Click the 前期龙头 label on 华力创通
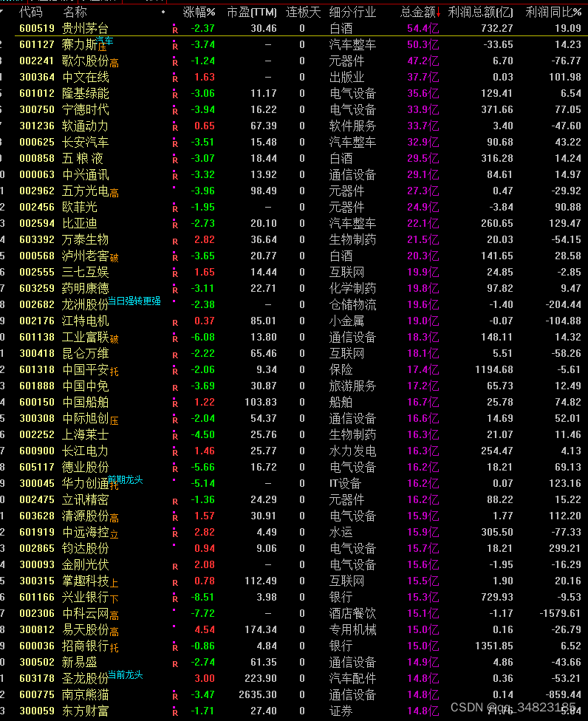The height and width of the screenshot is (721, 588). point(125,480)
